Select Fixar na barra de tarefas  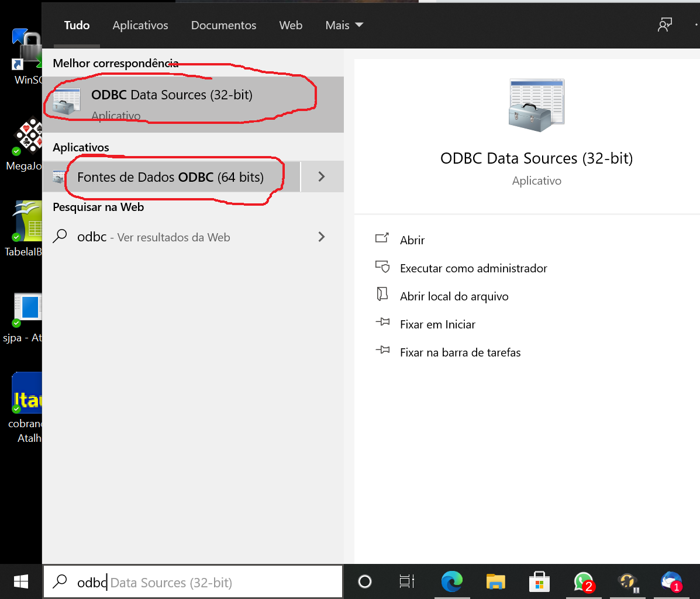460,352
